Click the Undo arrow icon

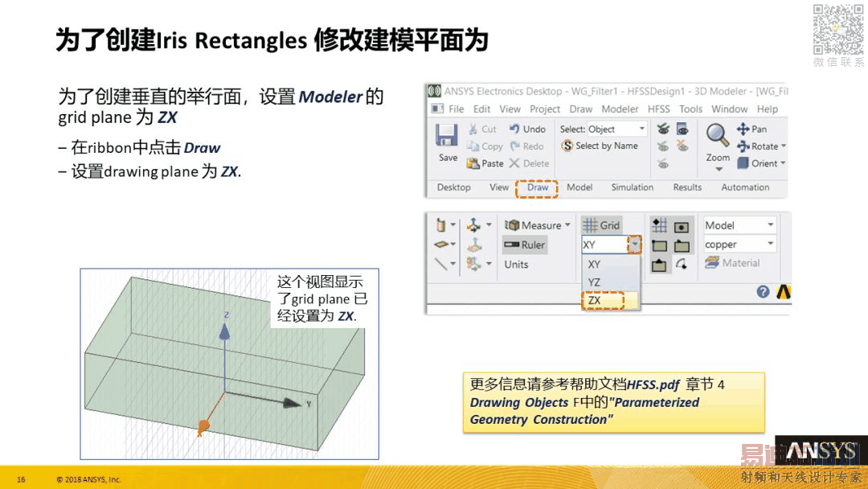[x=514, y=129]
